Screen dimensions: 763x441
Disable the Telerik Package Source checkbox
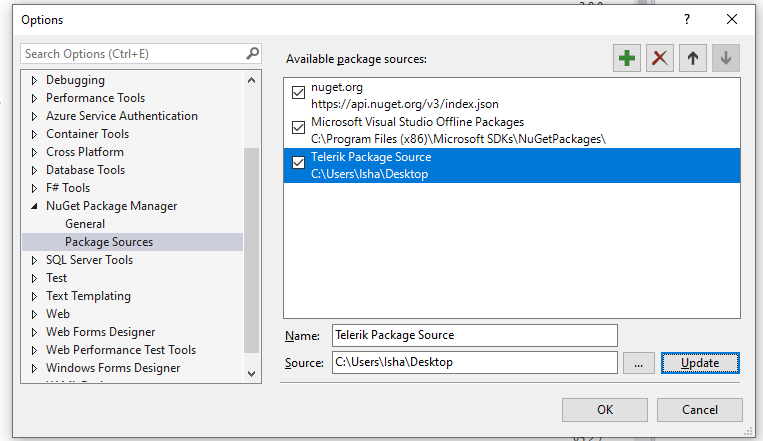point(298,163)
